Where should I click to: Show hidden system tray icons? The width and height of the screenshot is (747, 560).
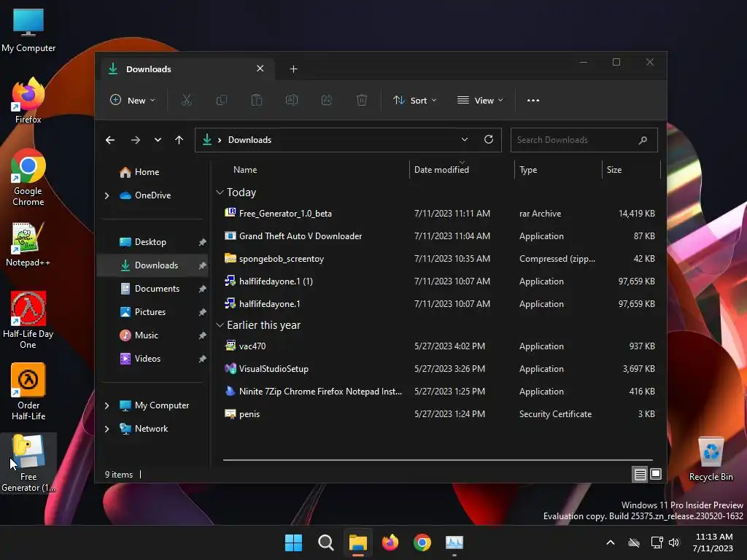[611, 542]
